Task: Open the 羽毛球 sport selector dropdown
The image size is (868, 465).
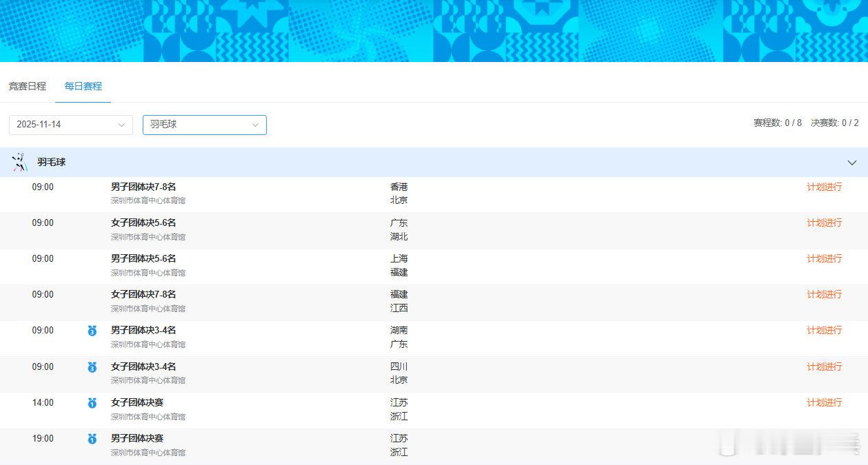Action: 205,125
